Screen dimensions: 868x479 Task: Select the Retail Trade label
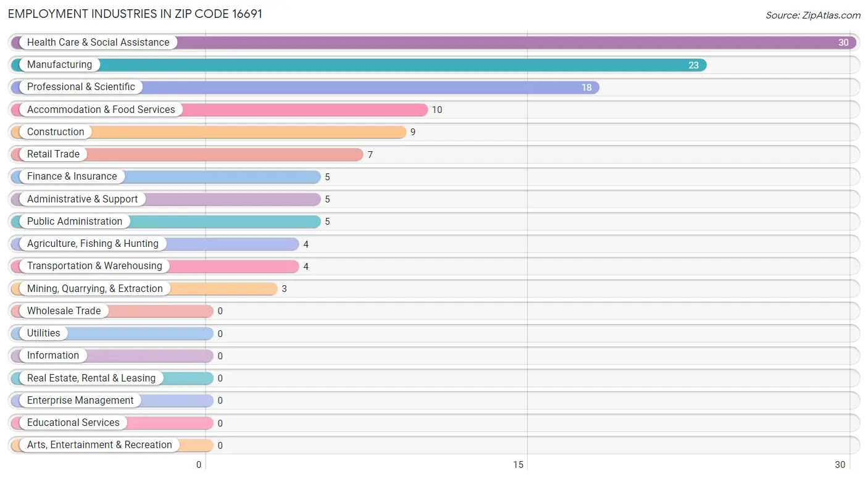(x=53, y=154)
